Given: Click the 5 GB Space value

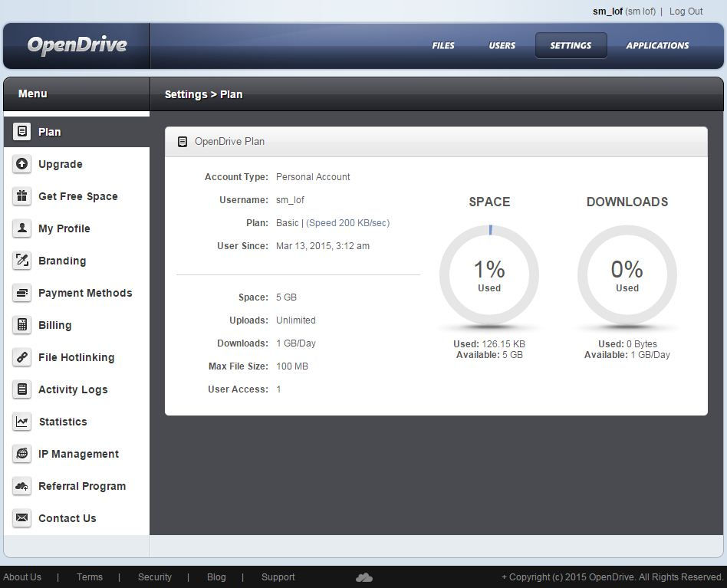Looking at the screenshot, I should point(286,297).
